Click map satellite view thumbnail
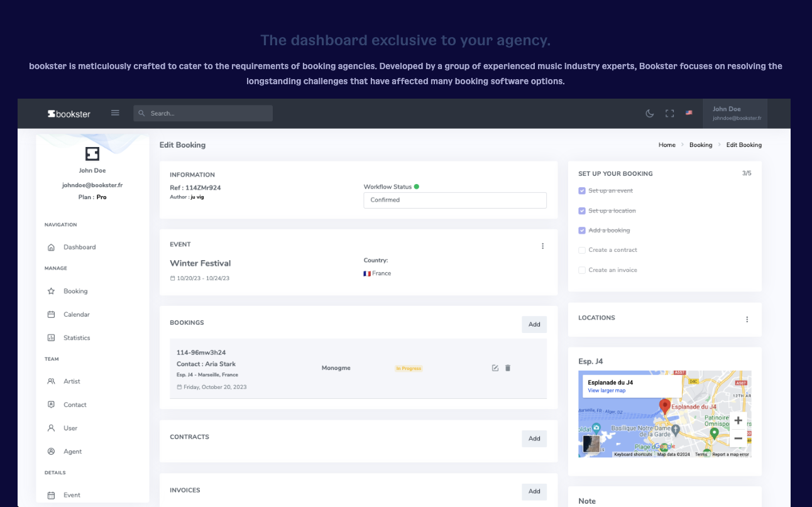This screenshot has height=507, width=812. 591,444
